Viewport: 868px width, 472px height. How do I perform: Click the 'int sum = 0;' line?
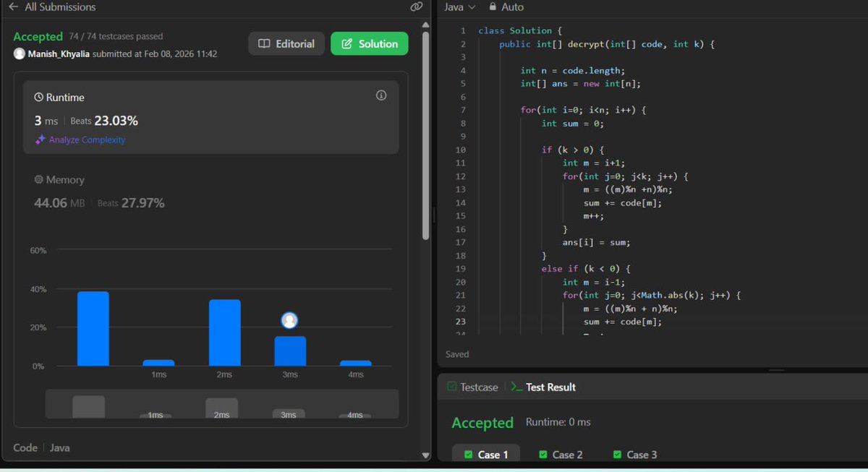572,123
